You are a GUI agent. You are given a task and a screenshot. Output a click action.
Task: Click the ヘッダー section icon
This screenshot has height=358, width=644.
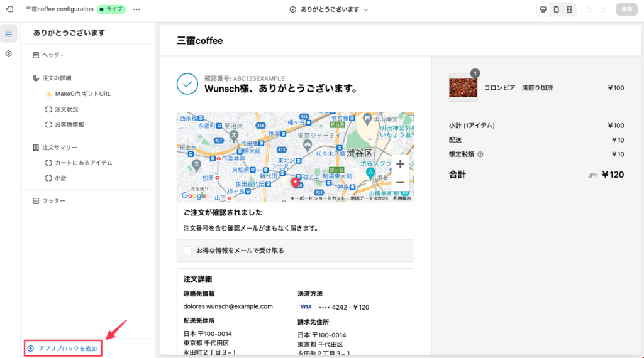tap(36, 55)
